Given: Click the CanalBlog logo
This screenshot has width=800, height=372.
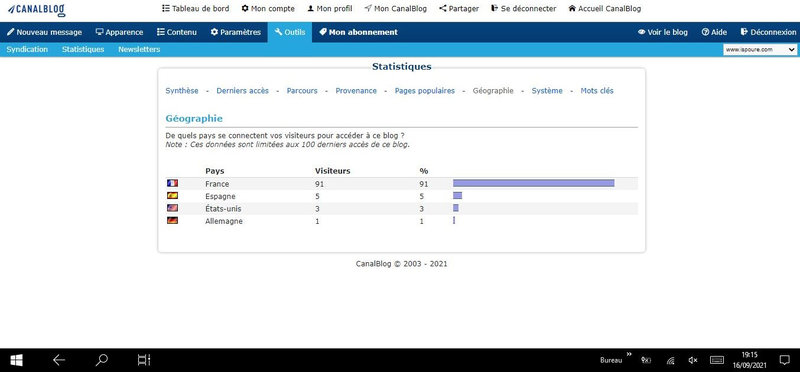Looking at the screenshot, I should (x=36, y=9).
